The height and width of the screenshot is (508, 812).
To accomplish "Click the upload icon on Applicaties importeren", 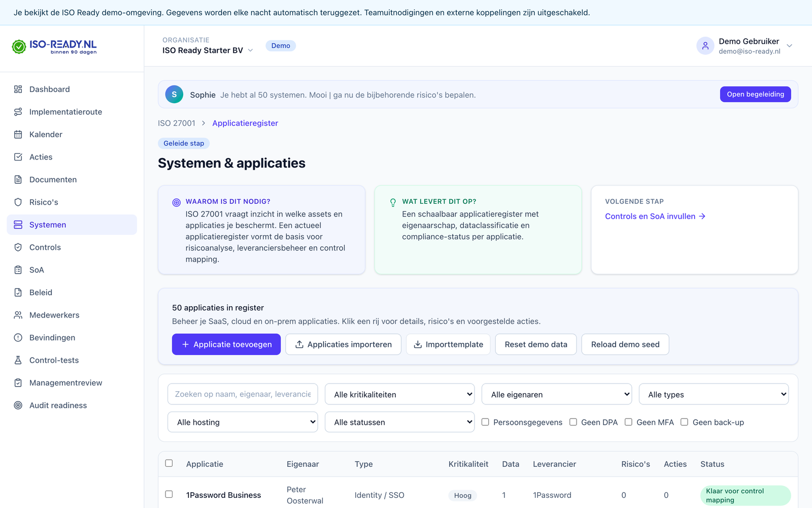I will (x=299, y=344).
